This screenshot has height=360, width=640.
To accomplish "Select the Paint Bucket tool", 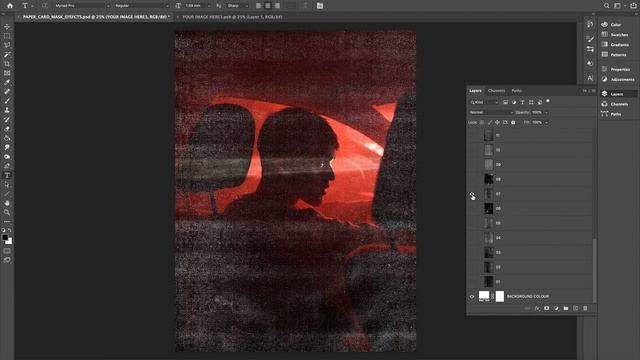I will (7, 138).
